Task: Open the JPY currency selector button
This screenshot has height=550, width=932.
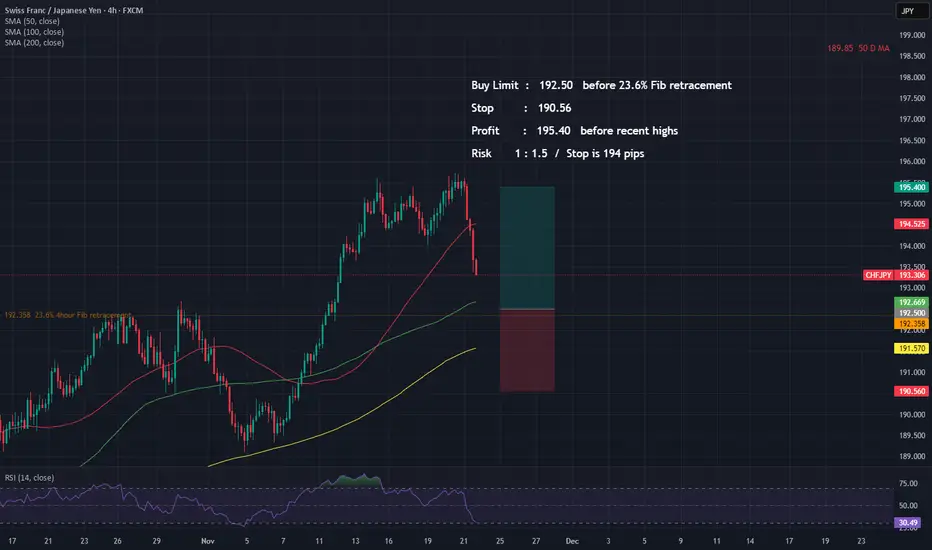Action: (912, 11)
